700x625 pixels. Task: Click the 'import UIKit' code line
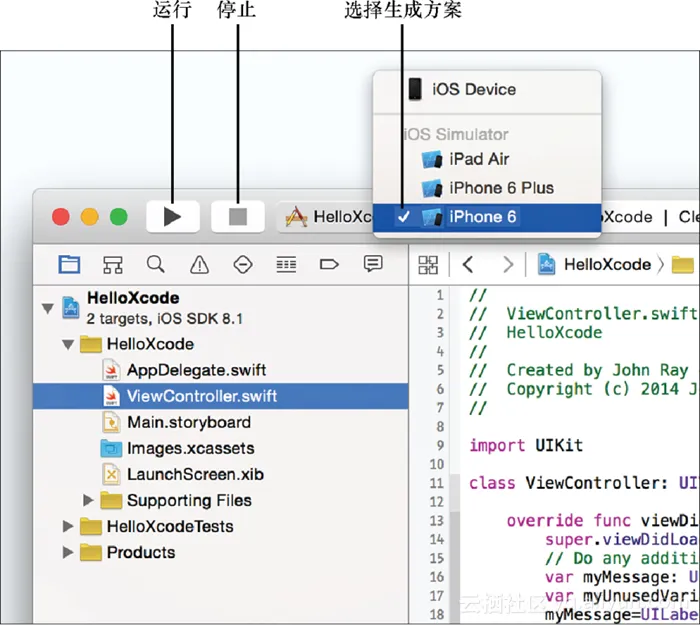point(526,446)
